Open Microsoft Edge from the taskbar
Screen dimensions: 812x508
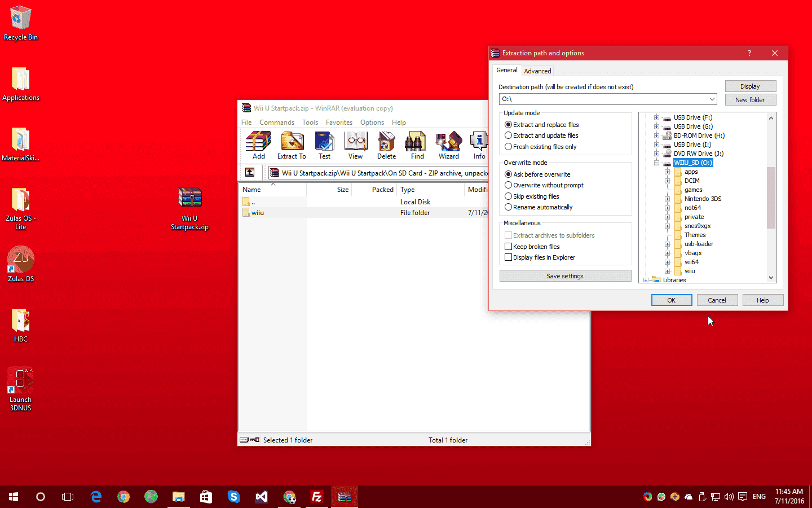[96, 497]
